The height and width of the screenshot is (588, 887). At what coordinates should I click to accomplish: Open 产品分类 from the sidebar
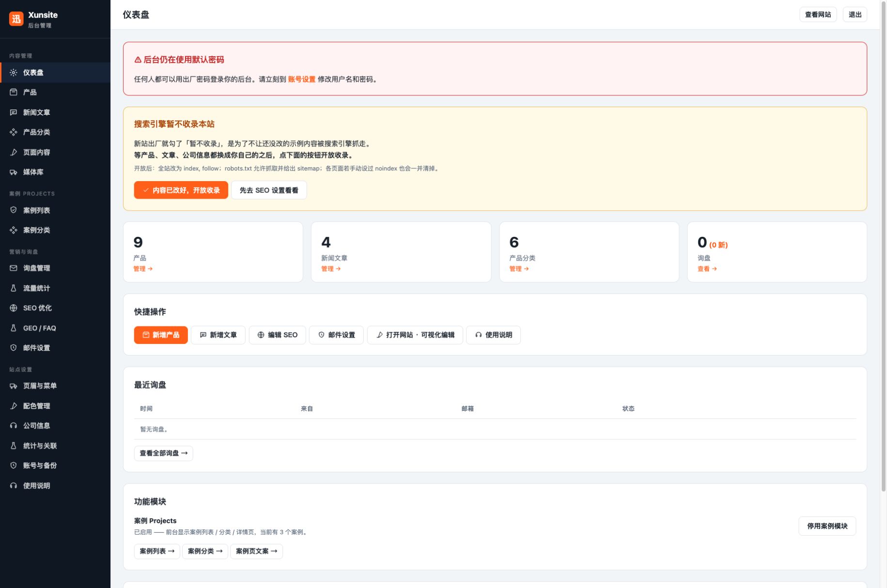pos(55,132)
